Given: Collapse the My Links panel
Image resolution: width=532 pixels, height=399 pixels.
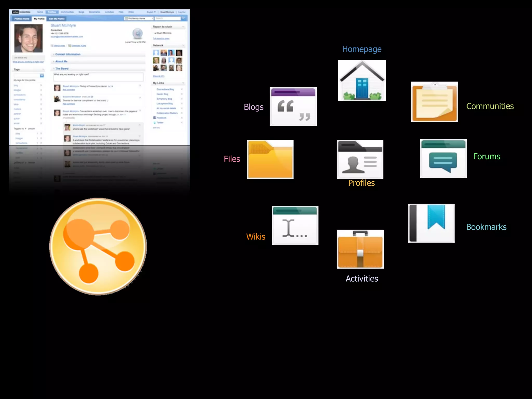Looking at the screenshot, I should [183, 83].
